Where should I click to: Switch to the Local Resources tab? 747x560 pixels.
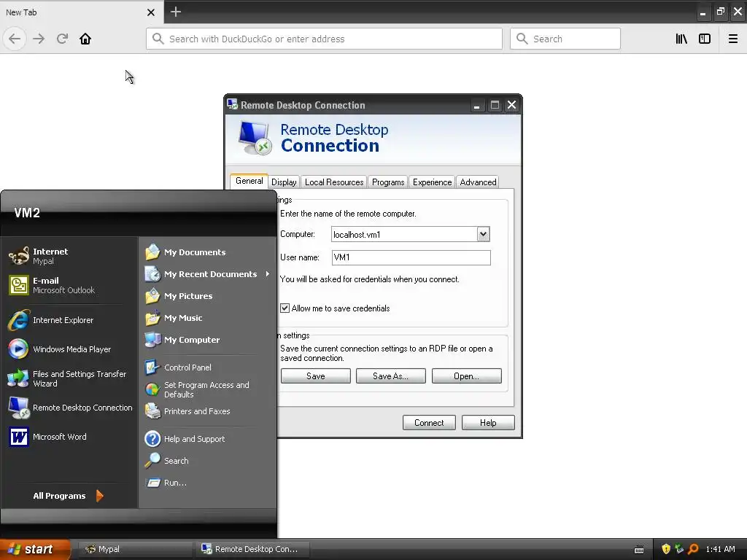(334, 182)
